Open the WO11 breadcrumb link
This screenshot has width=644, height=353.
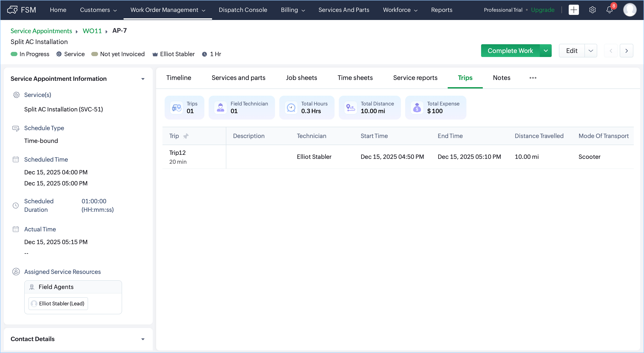pos(92,31)
